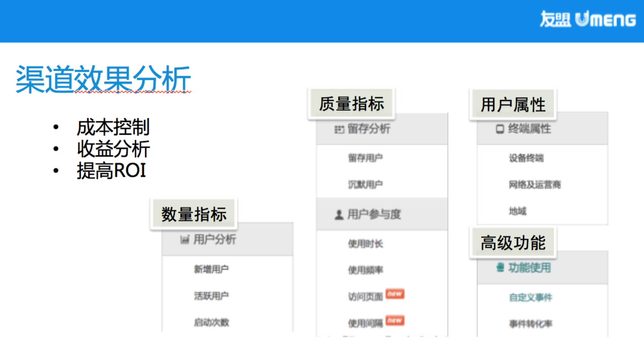Click the 质量指标 label box
The height and width of the screenshot is (355, 644).
pyautogui.click(x=351, y=104)
